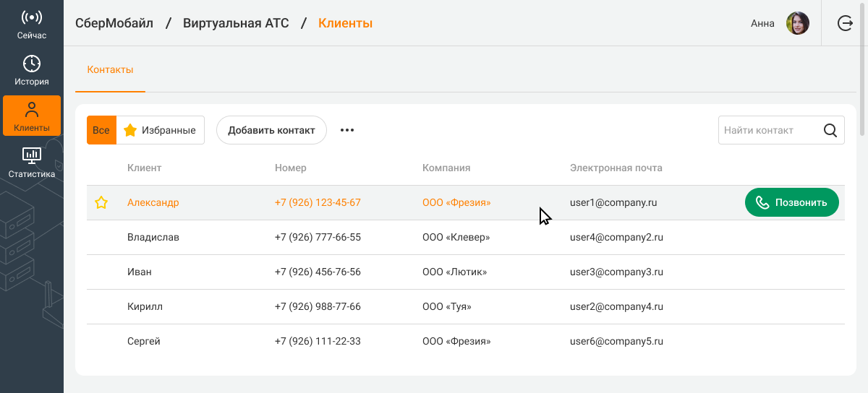
Task: Open the three-dots more options menu
Action: [347, 131]
